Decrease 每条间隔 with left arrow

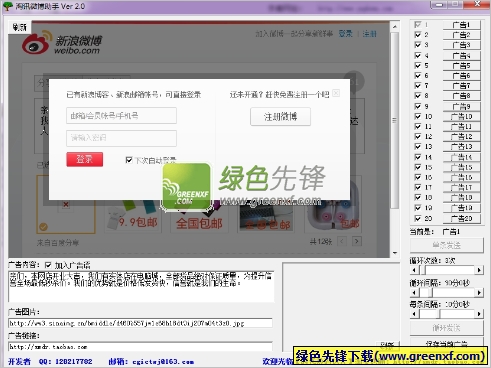pyautogui.click(x=414, y=314)
